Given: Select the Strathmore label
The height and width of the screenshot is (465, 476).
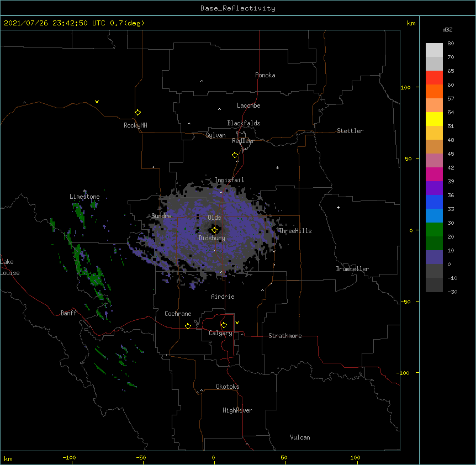Looking at the screenshot, I should tap(285, 336).
